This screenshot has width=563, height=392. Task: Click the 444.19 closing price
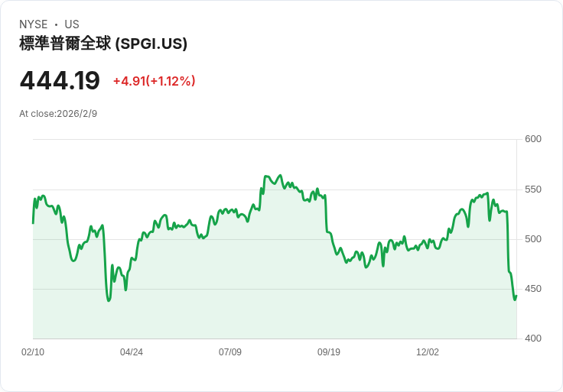60,81
